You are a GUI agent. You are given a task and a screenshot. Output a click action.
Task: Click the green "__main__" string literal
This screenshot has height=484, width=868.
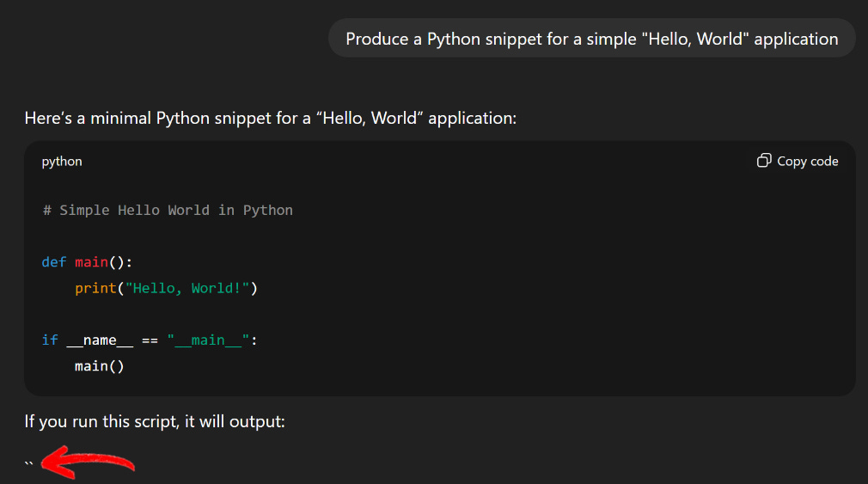[209, 340]
